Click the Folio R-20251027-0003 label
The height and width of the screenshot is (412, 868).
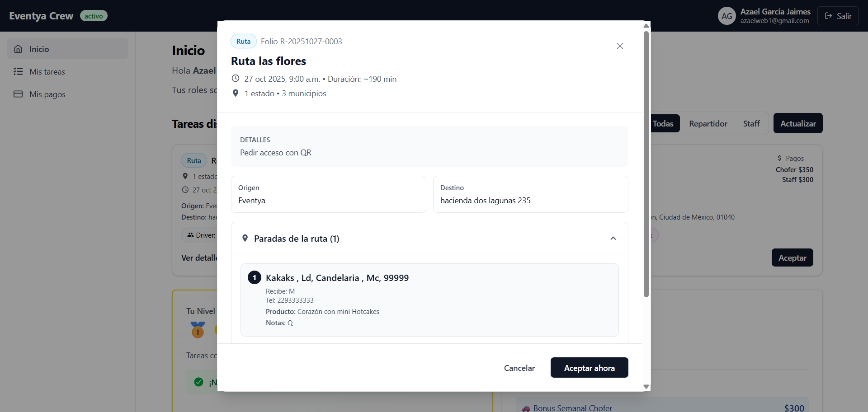[301, 41]
